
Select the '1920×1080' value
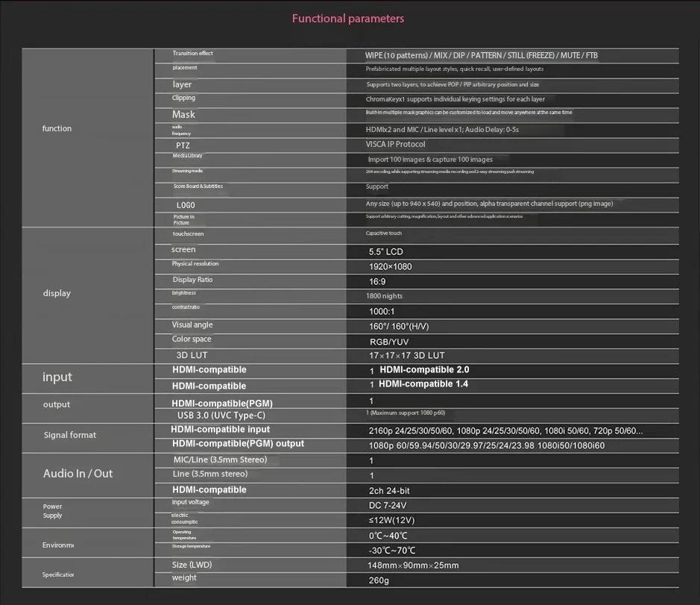(x=390, y=267)
